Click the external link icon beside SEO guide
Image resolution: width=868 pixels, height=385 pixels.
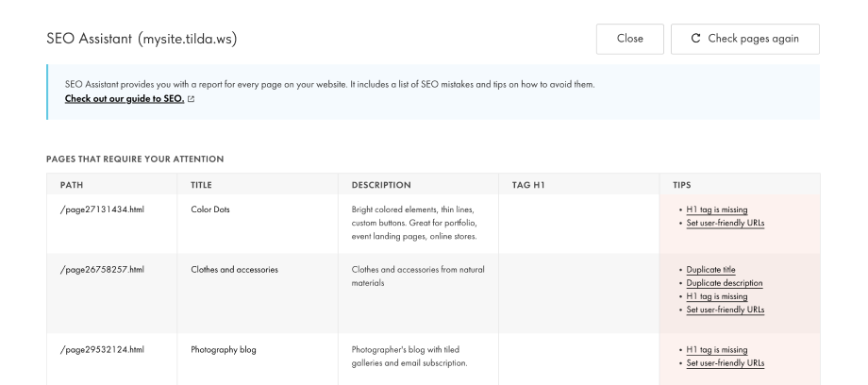[x=192, y=98]
